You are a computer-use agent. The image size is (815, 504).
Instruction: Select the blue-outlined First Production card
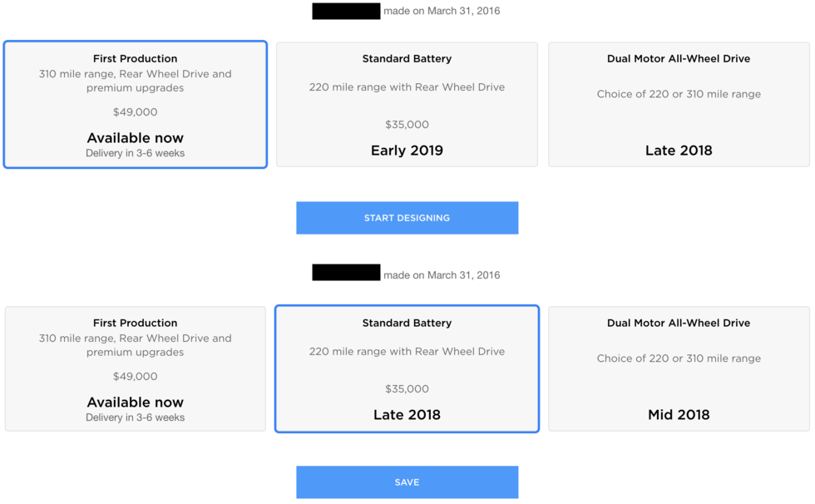click(x=135, y=104)
